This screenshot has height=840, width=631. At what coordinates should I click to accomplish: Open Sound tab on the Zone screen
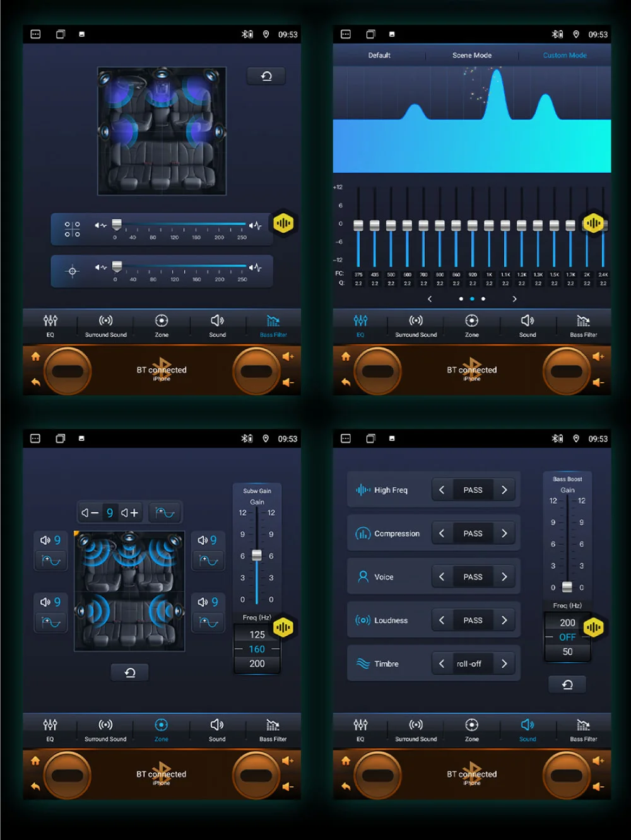coord(217,730)
